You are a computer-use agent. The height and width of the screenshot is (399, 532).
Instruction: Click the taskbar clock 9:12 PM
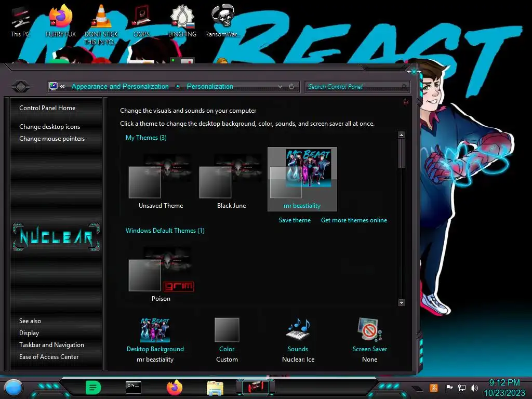click(x=504, y=383)
